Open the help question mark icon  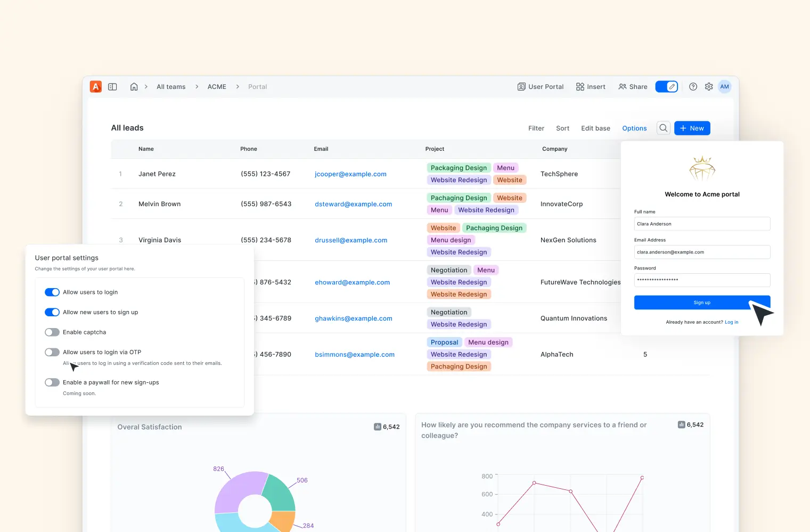click(x=693, y=87)
